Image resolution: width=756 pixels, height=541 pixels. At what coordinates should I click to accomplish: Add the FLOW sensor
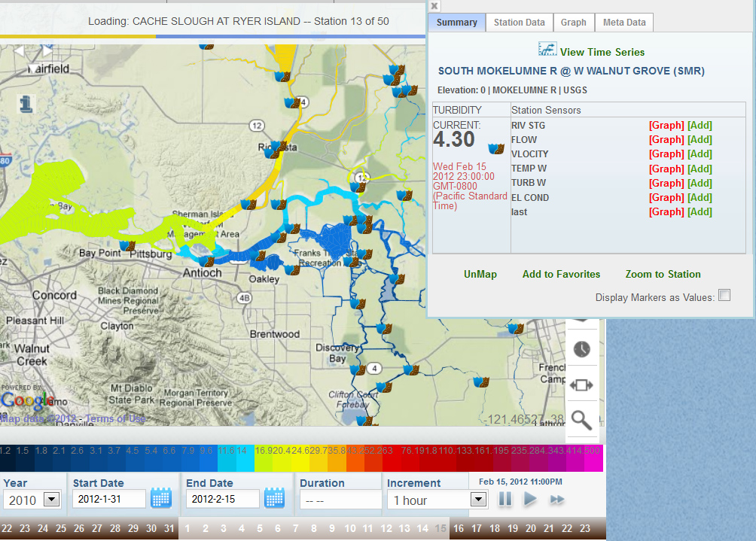(700, 140)
